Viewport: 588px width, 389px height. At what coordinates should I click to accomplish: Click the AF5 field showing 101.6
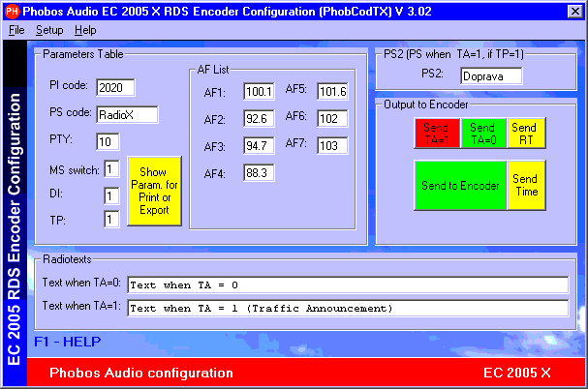(332, 91)
